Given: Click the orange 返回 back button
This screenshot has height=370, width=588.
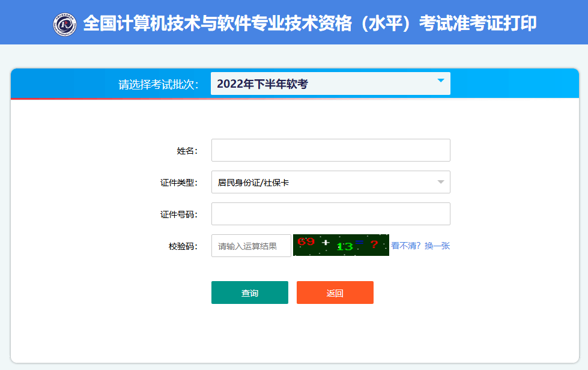Looking at the screenshot, I should click(335, 293).
